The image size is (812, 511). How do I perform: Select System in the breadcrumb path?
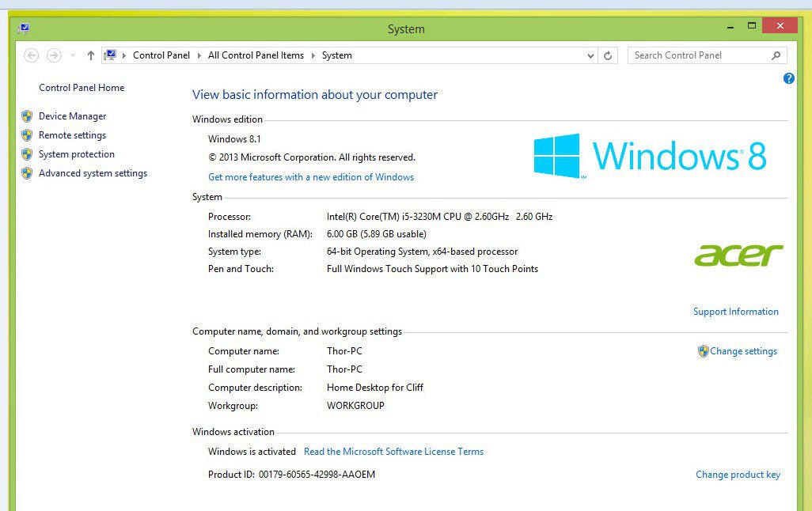pyautogui.click(x=336, y=55)
